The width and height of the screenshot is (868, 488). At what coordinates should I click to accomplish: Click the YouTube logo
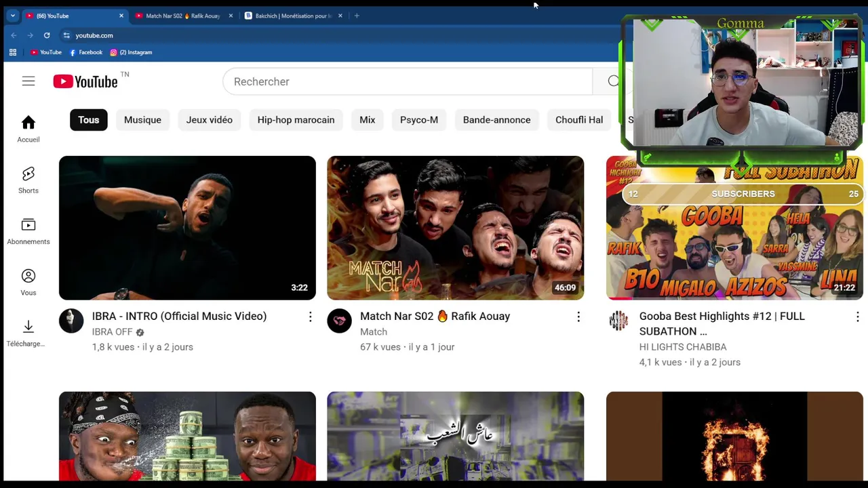click(x=85, y=81)
